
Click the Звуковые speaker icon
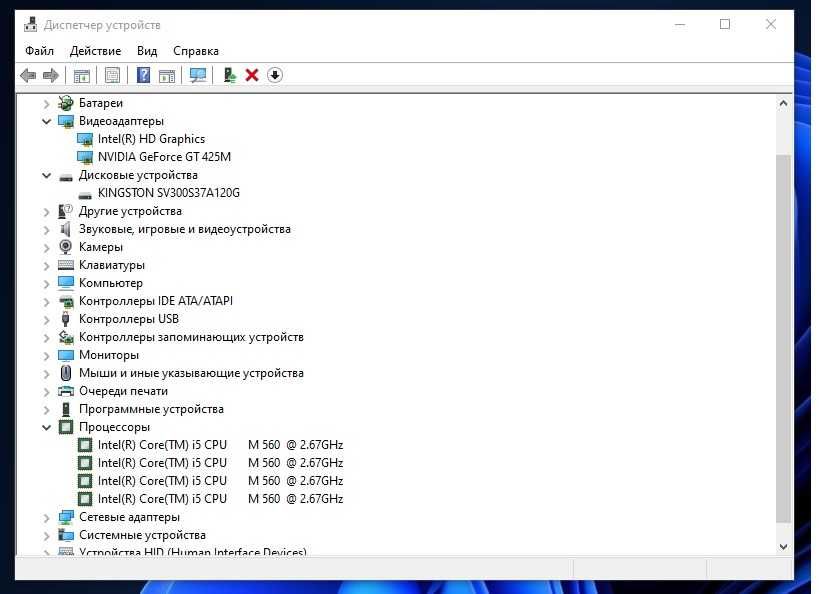pos(66,229)
